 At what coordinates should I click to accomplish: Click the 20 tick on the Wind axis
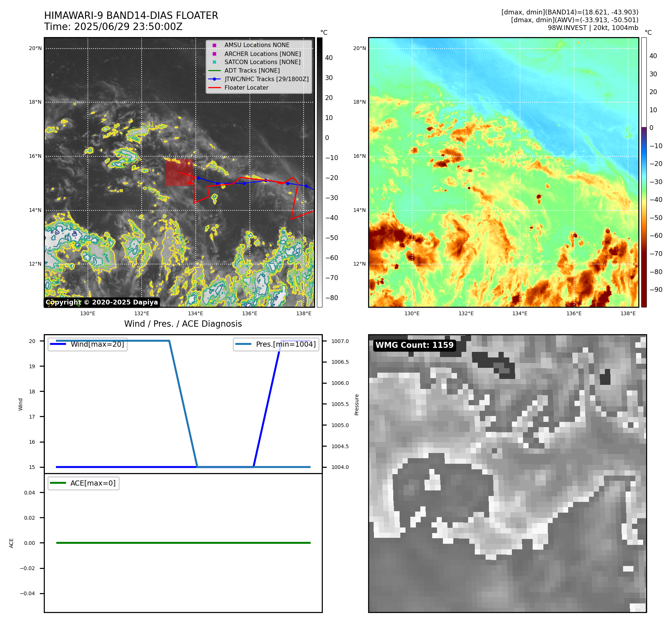(32, 341)
